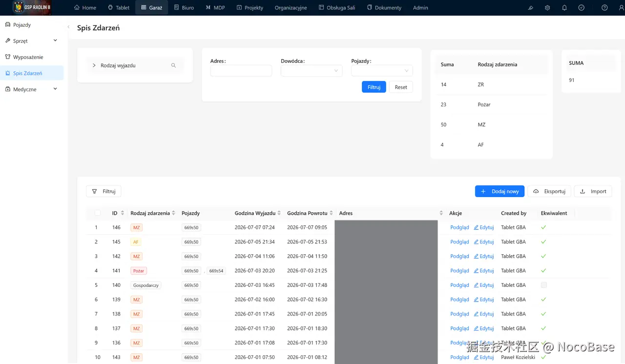Expand the Sprzęt sidebar group
Image resolution: width=625 pixels, height=364 pixels.
point(32,41)
